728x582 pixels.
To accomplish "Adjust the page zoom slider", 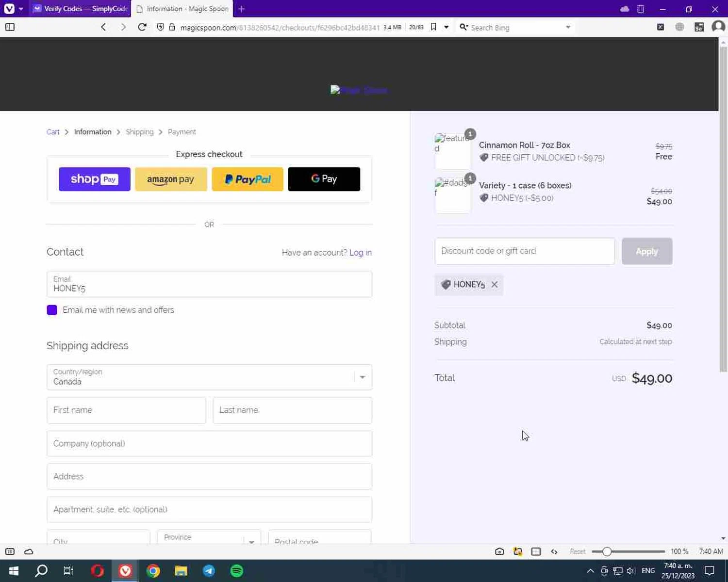I will 629,551.
